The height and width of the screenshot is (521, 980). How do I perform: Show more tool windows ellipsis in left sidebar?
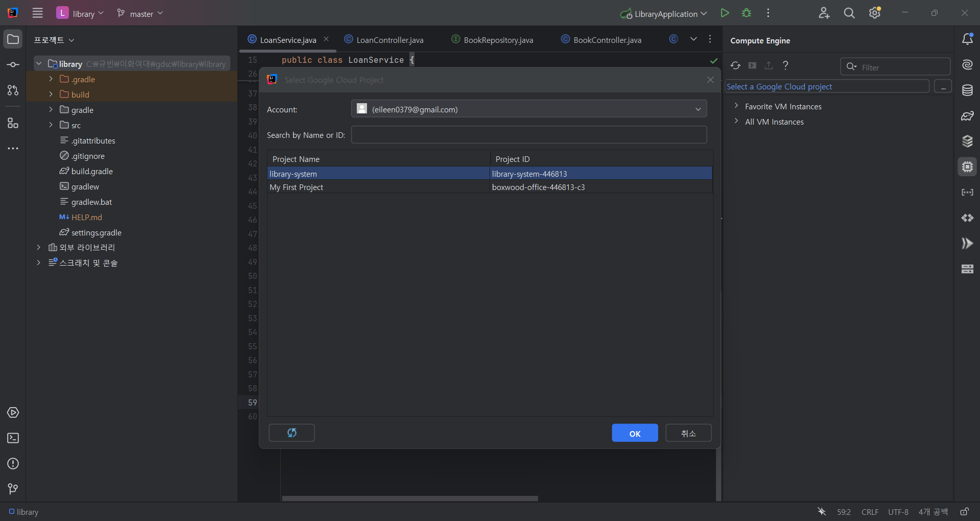(x=13, y=149)
